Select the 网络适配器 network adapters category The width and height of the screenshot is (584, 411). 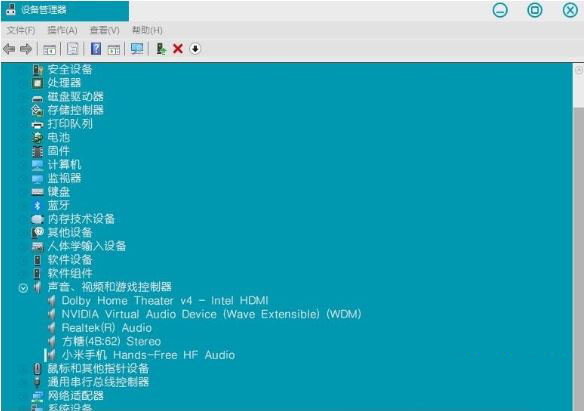76,396
